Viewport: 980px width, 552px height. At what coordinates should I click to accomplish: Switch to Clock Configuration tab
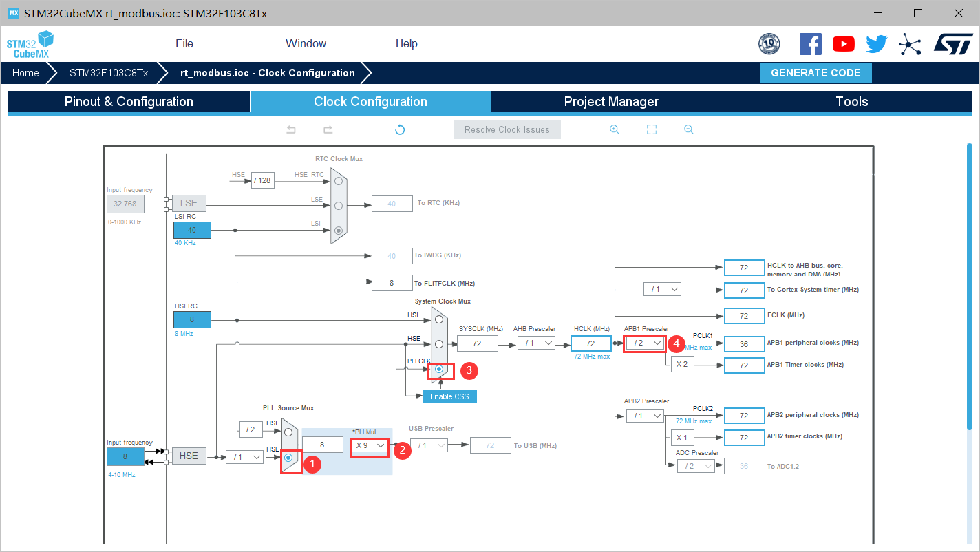[370, 101]
